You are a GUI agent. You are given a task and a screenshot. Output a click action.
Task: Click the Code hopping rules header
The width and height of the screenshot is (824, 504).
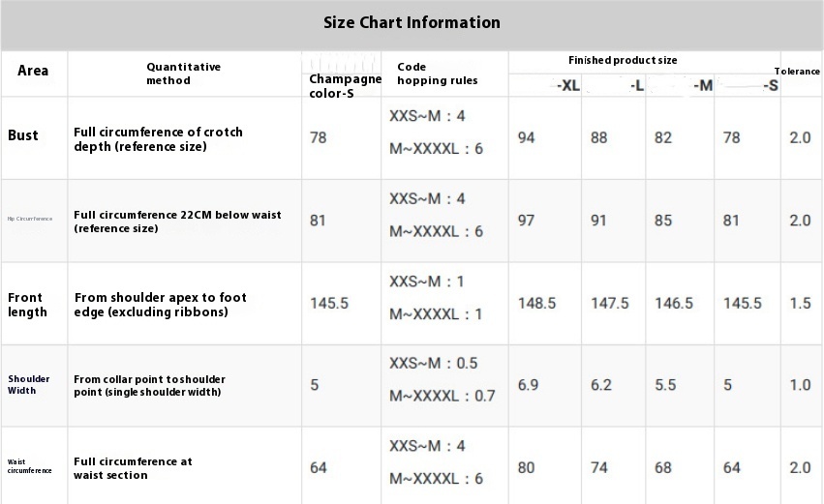(x=437, y=74)
